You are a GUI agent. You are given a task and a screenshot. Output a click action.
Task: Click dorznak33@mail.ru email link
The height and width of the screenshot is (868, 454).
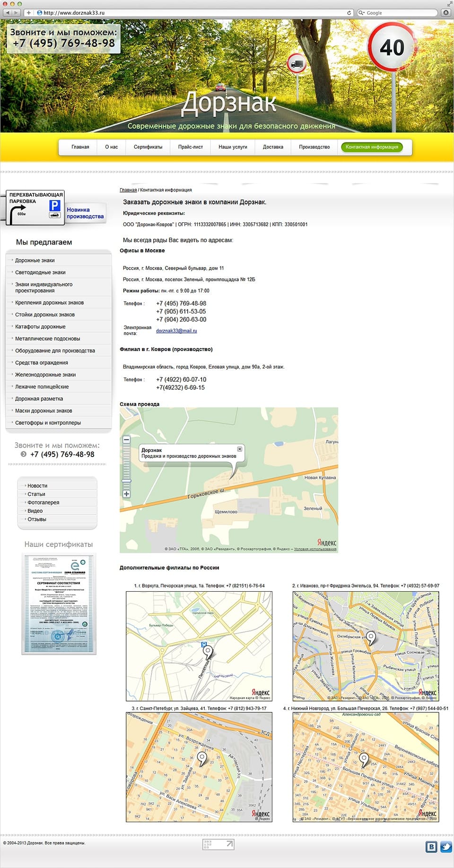pyautogui.click(x=176, y=331)
